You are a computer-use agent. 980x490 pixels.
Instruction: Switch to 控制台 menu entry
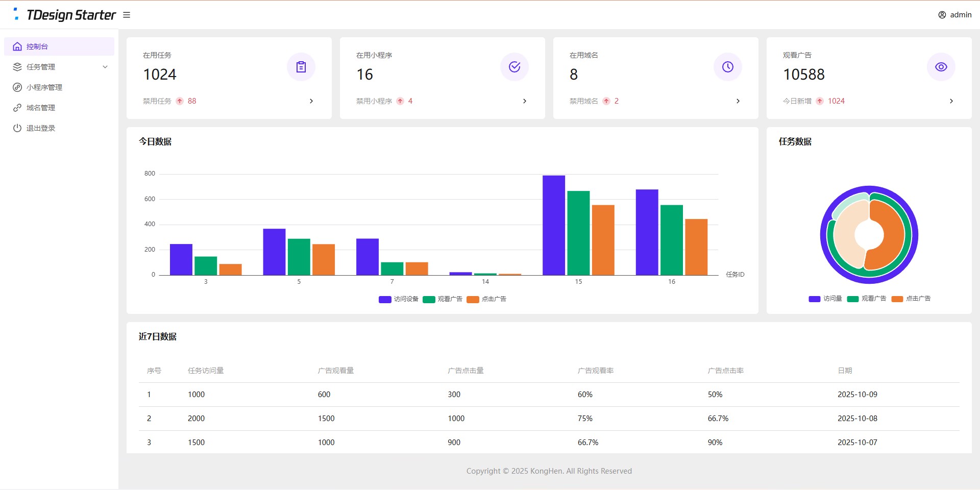point(36,46)
